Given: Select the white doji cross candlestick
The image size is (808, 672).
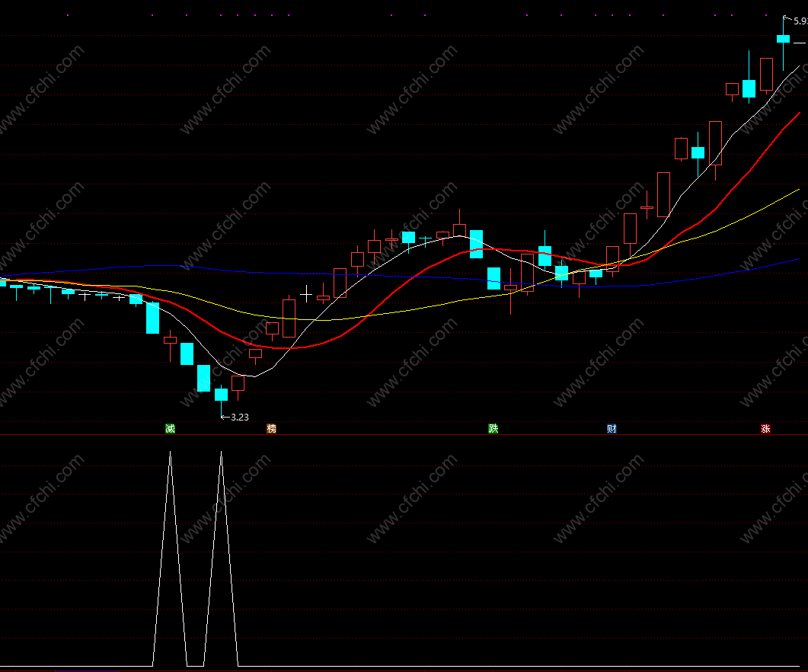Looking at the screenshot, I should click(x=306, y=295).
